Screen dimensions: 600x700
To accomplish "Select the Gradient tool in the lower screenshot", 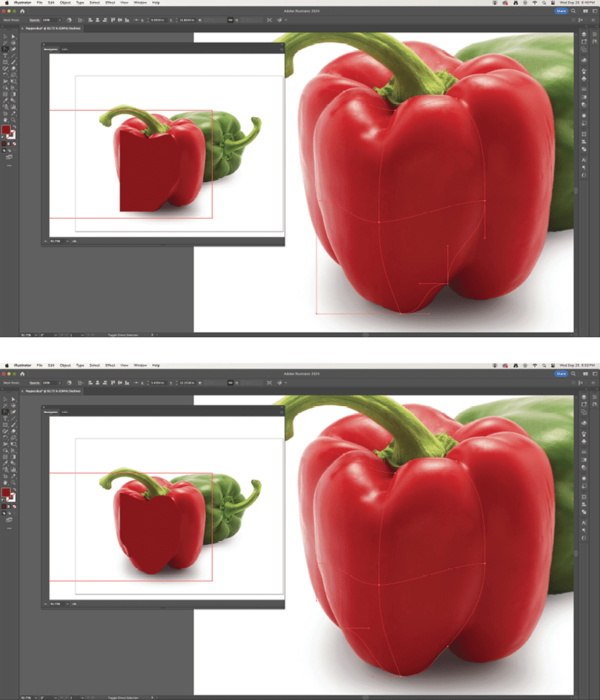I will (13, 457).
